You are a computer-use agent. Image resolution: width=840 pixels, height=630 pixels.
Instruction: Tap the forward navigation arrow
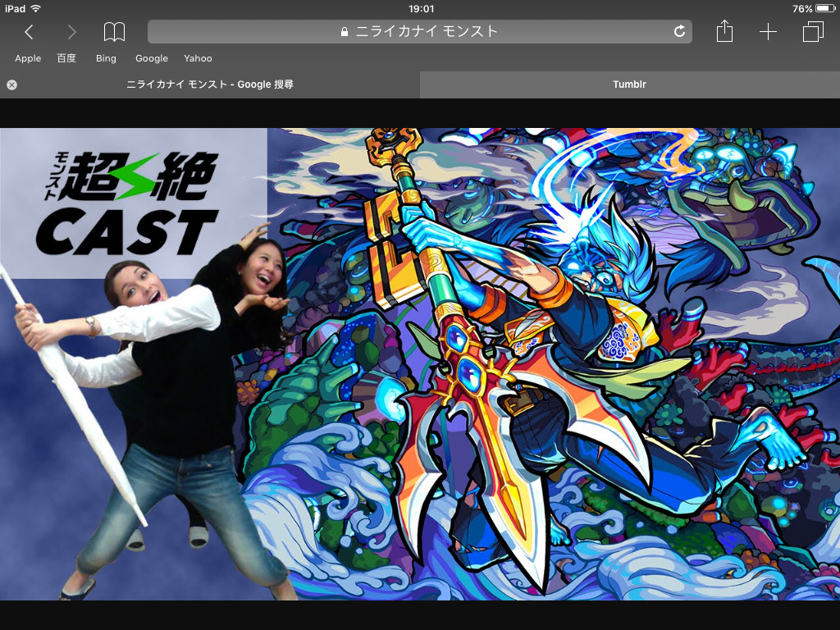point(71,32)
